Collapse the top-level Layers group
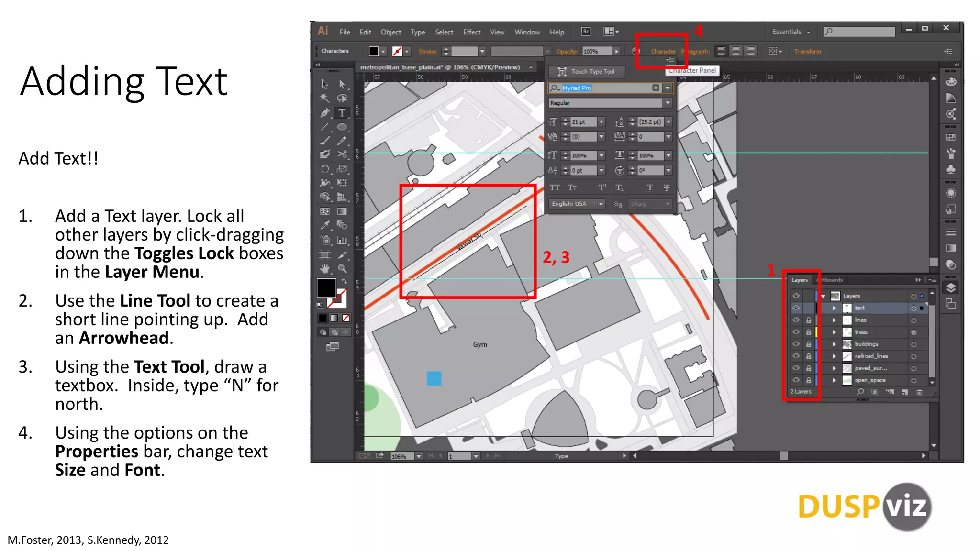This screenshot has height=551, width=980. click(x=823, y=296)
